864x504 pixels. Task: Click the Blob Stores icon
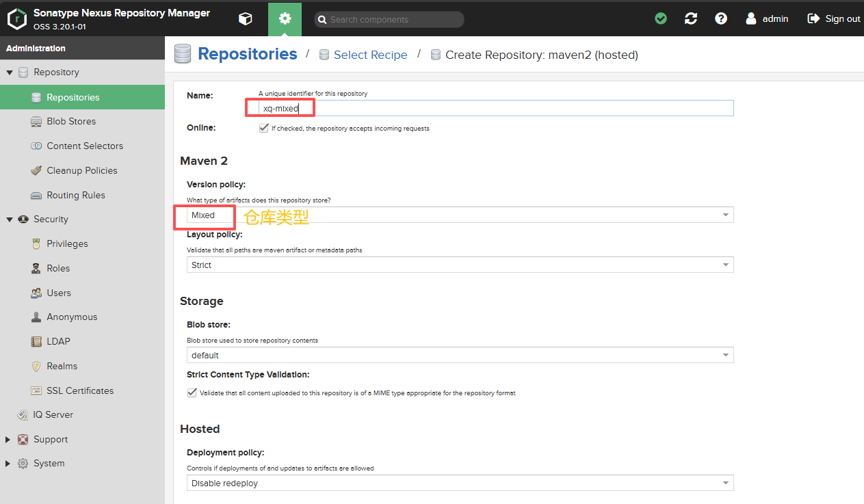point(36,121)
